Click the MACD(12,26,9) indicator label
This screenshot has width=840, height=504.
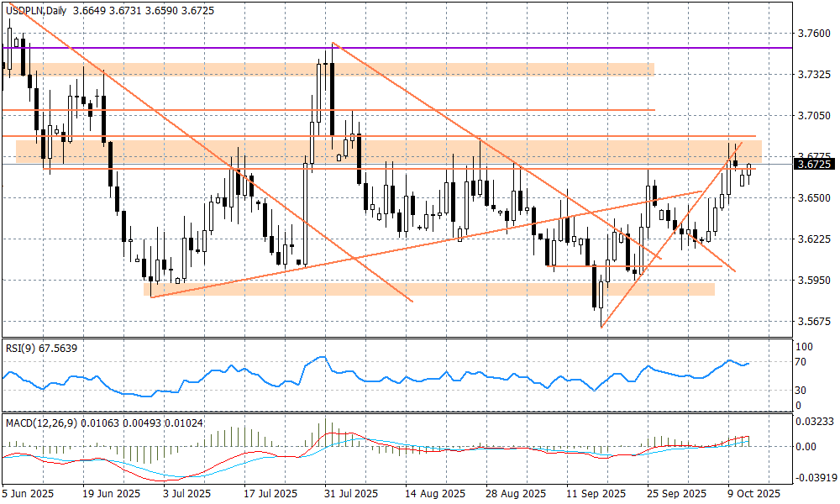tap(39, 423)
